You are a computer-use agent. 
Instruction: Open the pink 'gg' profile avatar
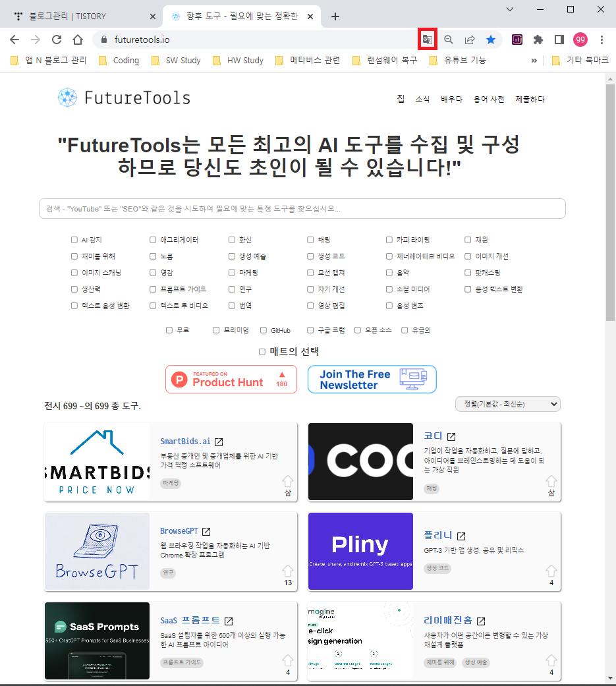[580, 40]
